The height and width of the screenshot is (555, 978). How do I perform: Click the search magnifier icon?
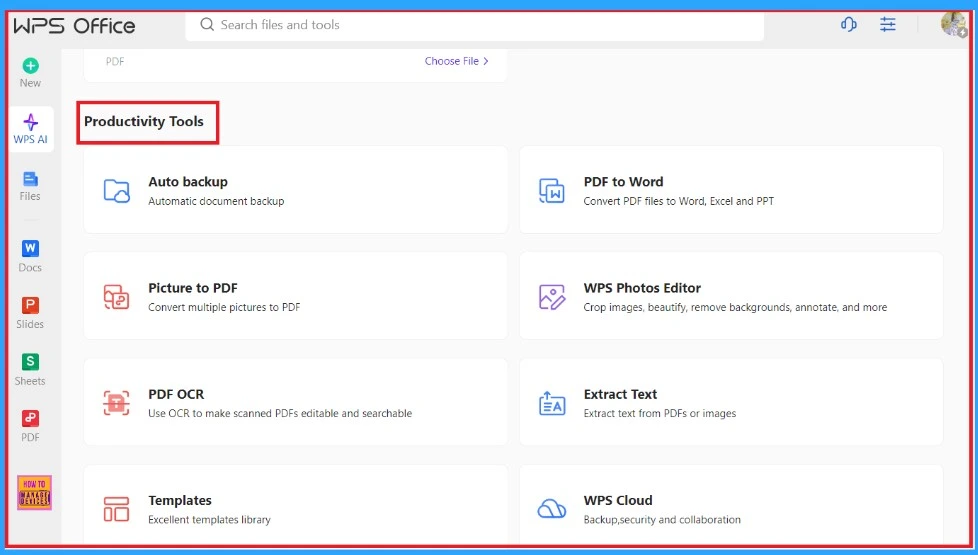[206, 24]
